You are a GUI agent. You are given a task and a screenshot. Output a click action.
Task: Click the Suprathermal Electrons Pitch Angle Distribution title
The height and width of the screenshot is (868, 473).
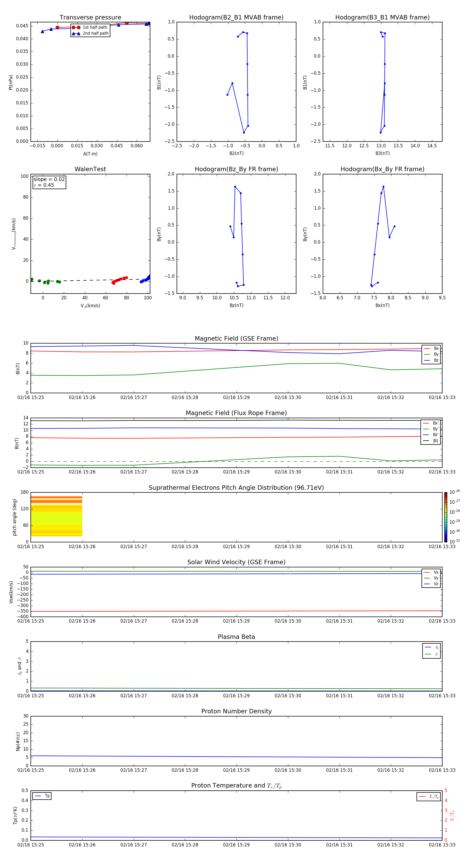click(x=236, y=488)
